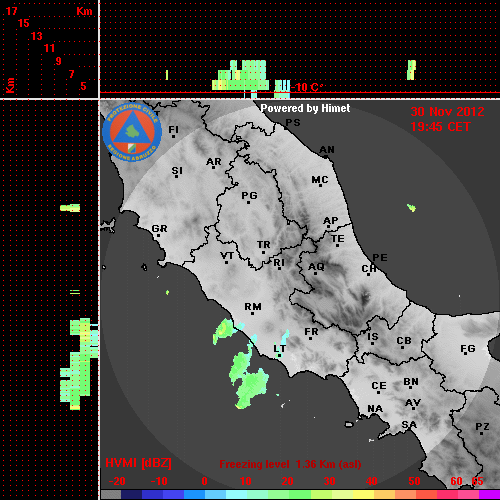Click the 'Powered by Himet' label

click(305, 108)
